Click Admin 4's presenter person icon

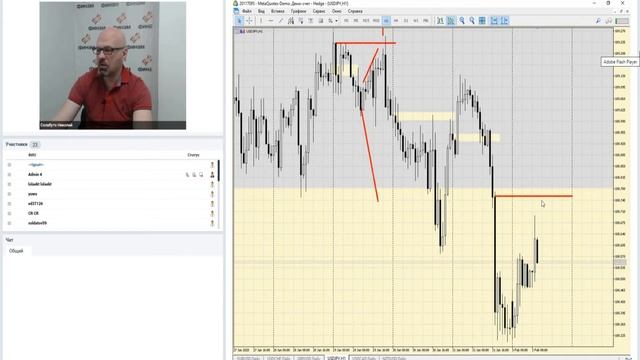coord(212,174)
